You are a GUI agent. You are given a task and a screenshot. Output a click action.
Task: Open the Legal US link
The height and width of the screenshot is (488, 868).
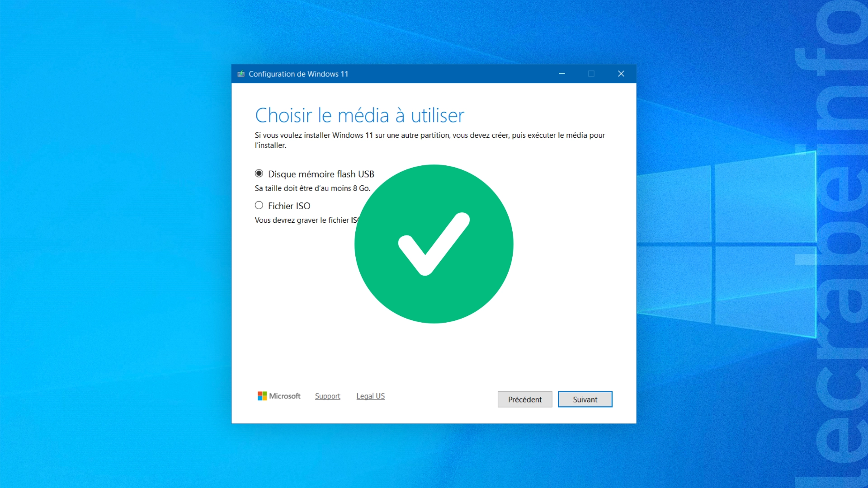370,396
